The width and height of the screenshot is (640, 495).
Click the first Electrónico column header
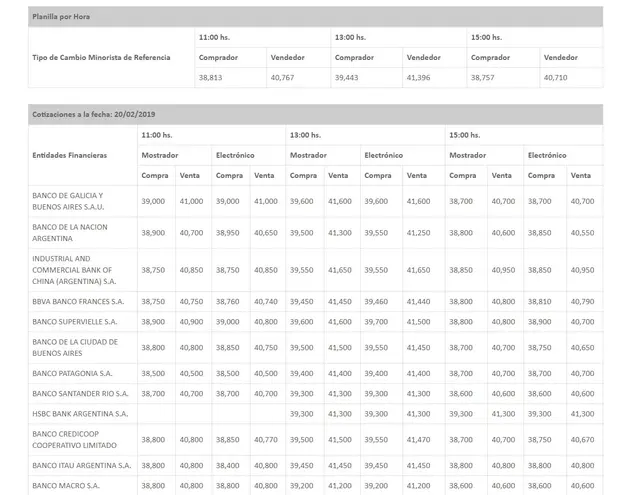[235, 155]
